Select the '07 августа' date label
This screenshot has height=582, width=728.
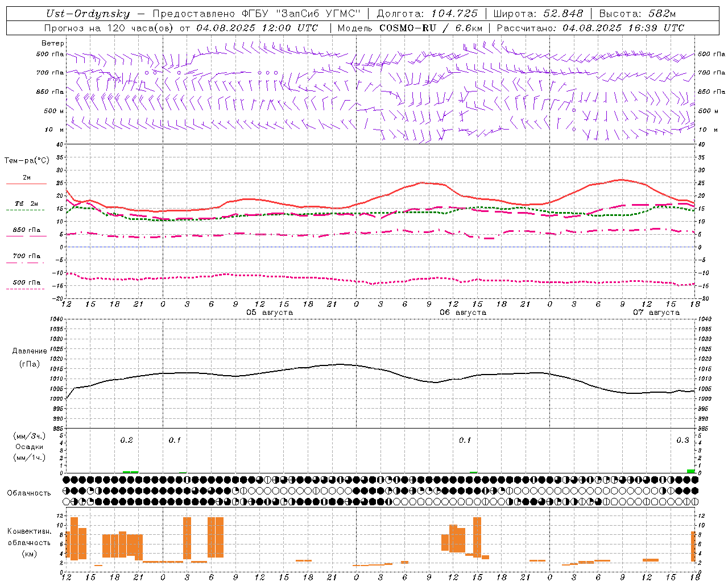pyautogui.click(x=656, y=313)
